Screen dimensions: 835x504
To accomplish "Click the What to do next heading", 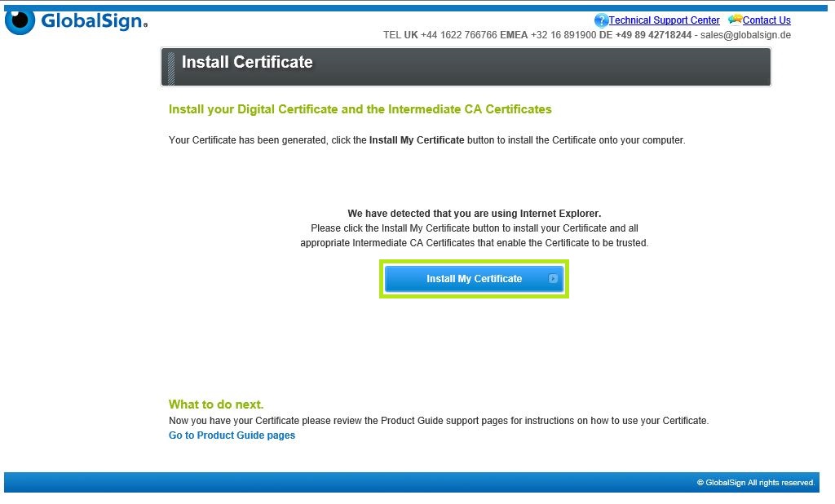I will point(216,405).
